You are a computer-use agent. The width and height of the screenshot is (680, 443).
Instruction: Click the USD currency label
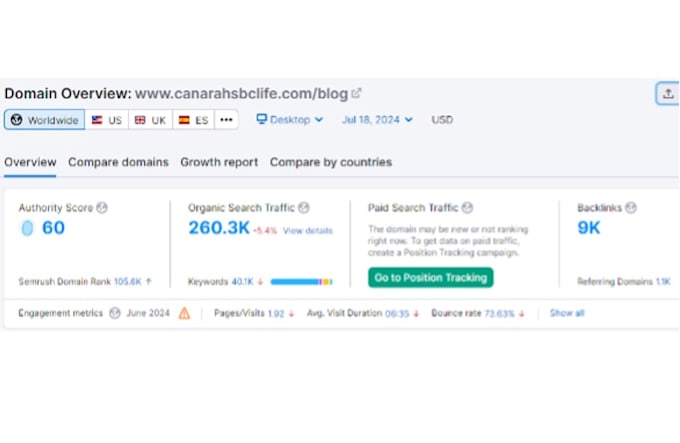(x=442, y=120)
